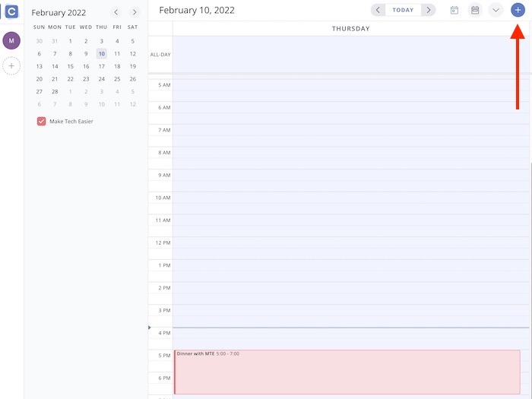The width and height of the screenshot is (532, 399).
Task: Click the 2 PM time slot
Action: pos(351,293)
